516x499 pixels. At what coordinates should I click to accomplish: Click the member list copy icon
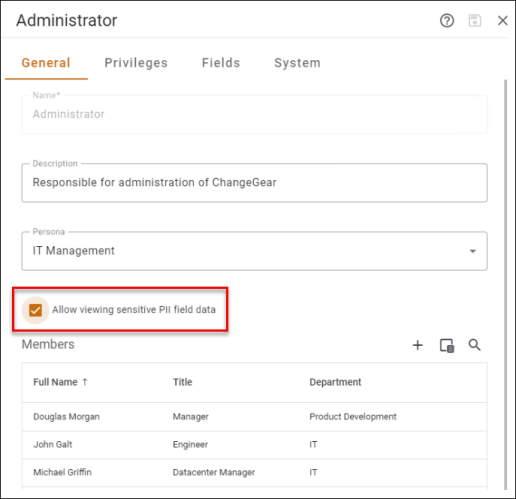tap(447, 345)
